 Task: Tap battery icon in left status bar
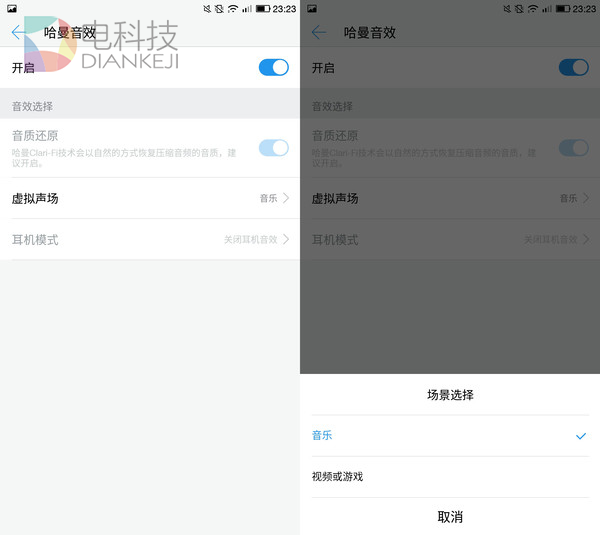[x=263, y=8]
